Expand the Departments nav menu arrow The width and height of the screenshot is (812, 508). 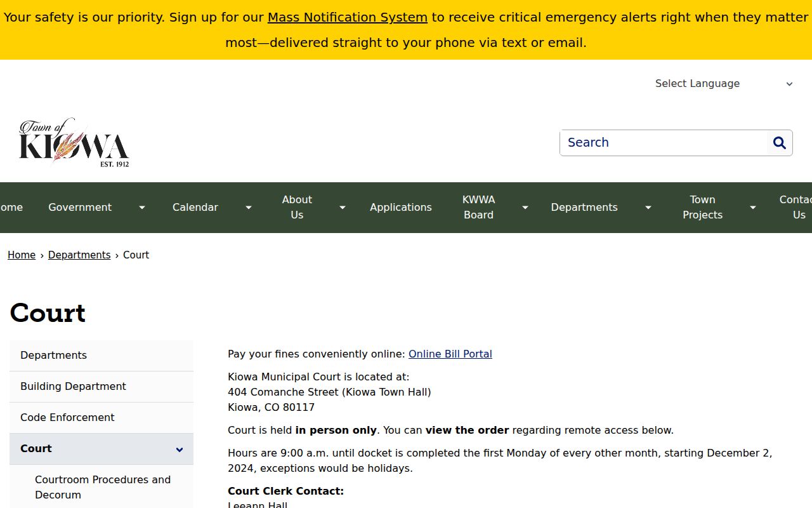click(x=648, y=208)
